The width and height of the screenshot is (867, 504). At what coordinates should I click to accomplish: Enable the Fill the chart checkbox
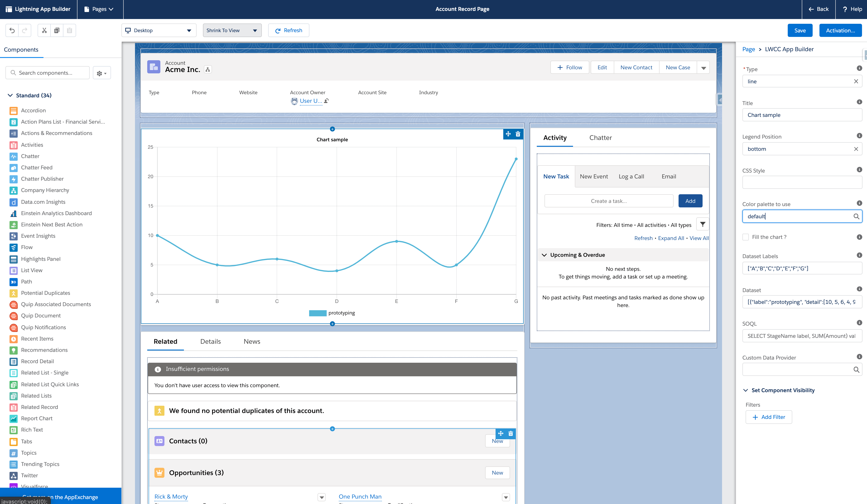point(746,237)
